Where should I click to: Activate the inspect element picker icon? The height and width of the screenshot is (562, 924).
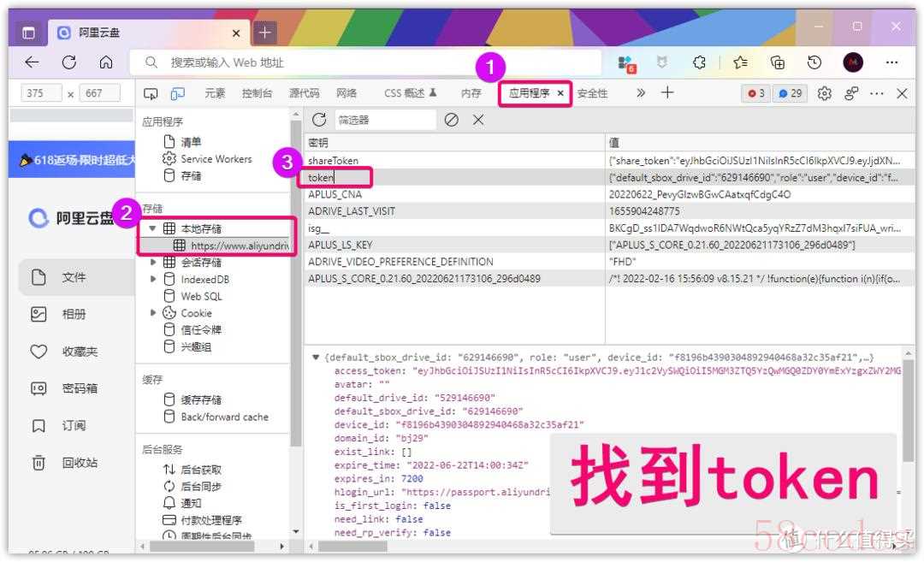(151, 94)
